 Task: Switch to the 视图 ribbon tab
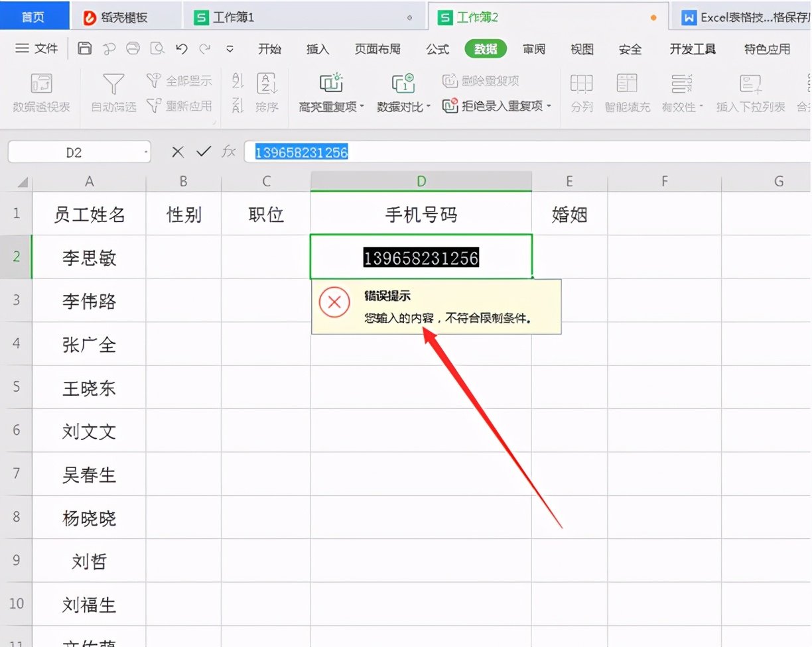pyautogui.click(x=582, y=49)
